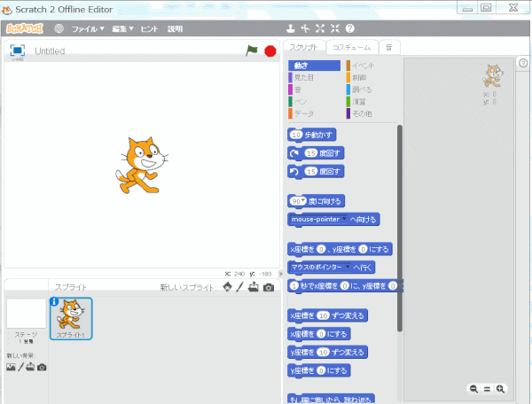
Task: Paint a new backdrop
Action: click(20, 367)
